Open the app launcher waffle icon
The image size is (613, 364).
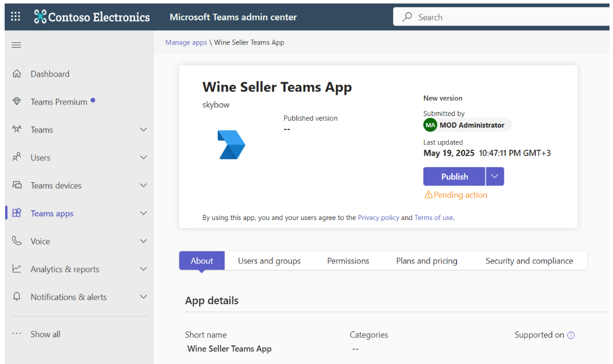(16, 16)
